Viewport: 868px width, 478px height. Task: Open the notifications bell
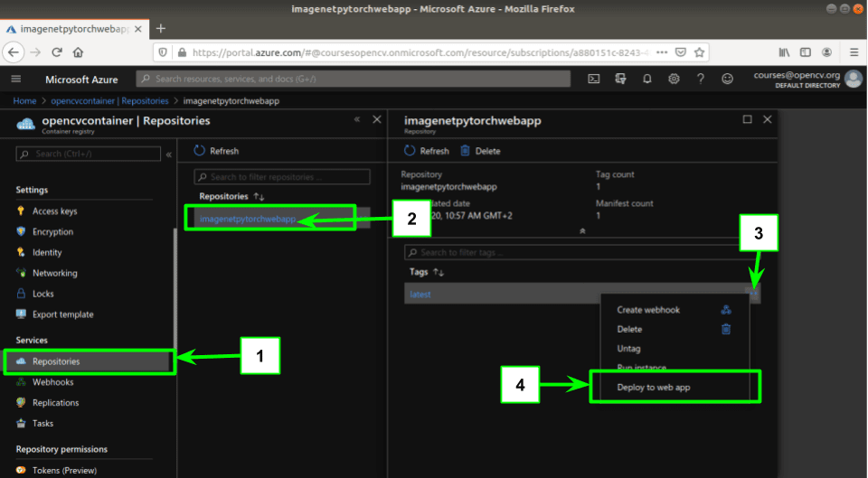[x=646, y=80]
